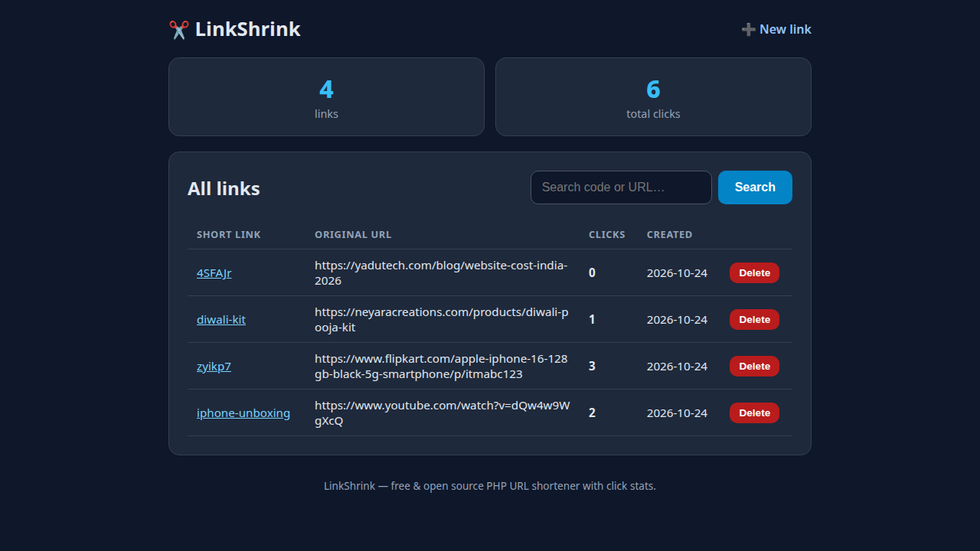Open the New link page

click(x=776, y=30)
